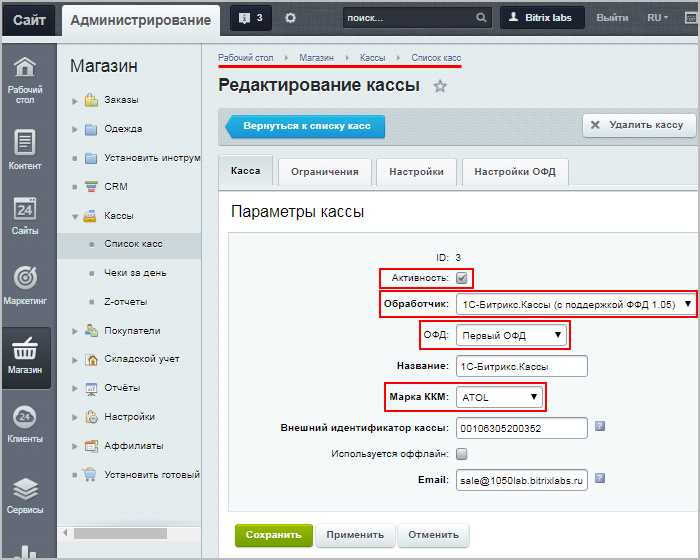
Task: Click the sidebar horizontal scrollbar
Action: (x=121, y=533)
